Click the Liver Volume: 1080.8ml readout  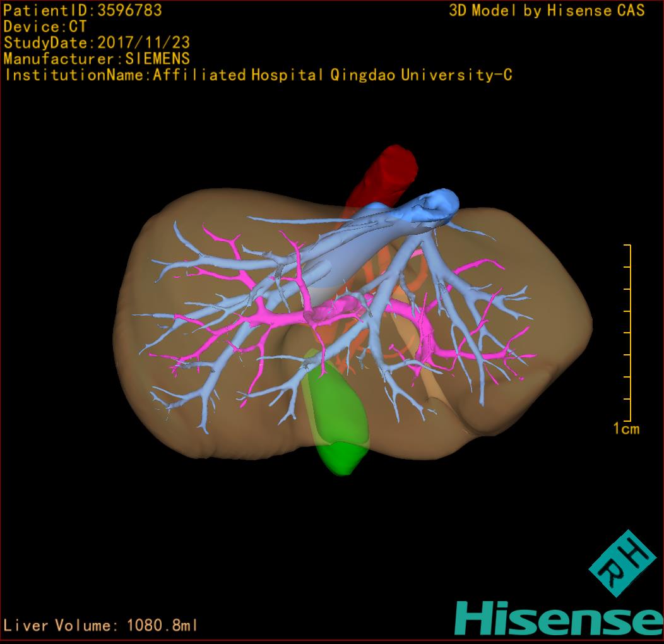(101, 626)
